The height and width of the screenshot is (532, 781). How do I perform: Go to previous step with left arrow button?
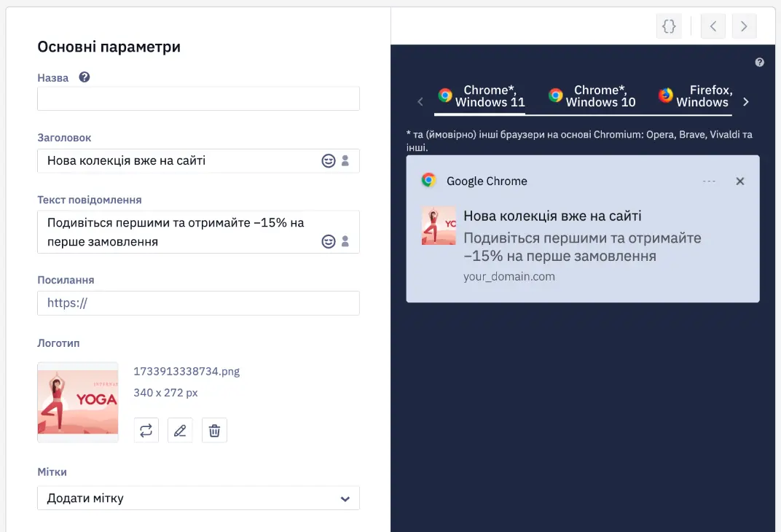(713, 26)
